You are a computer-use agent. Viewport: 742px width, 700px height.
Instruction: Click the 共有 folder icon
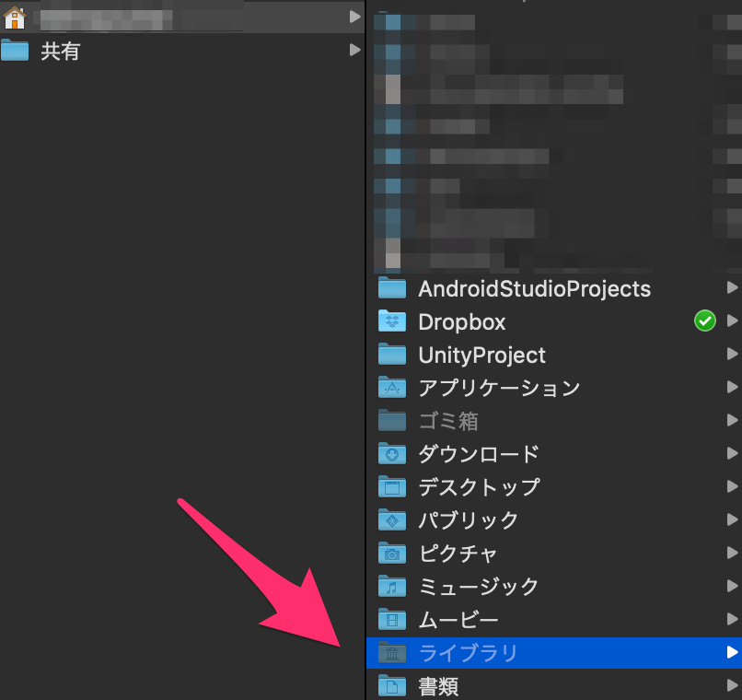(15, 50)
